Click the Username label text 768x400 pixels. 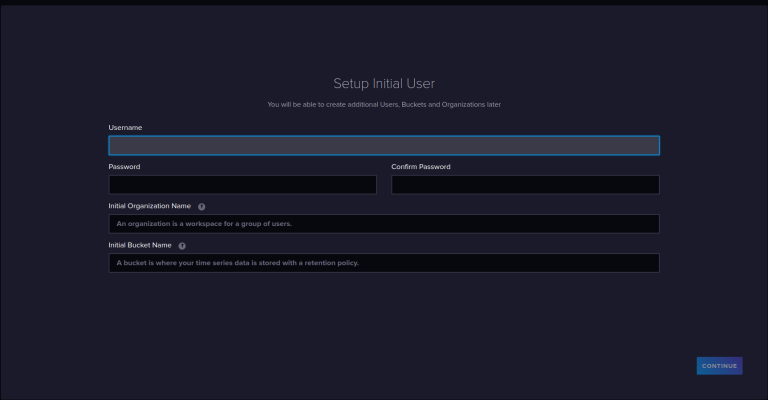tap(125, 128)
